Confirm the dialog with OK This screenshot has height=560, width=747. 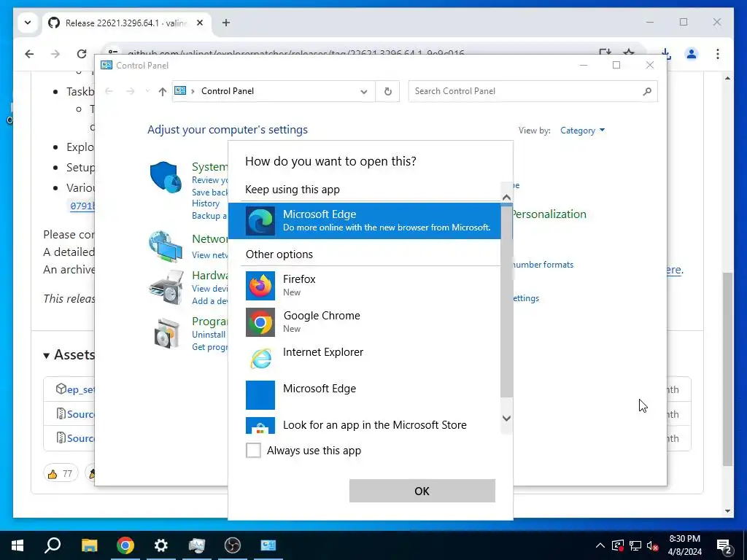(x=422, y=491)
